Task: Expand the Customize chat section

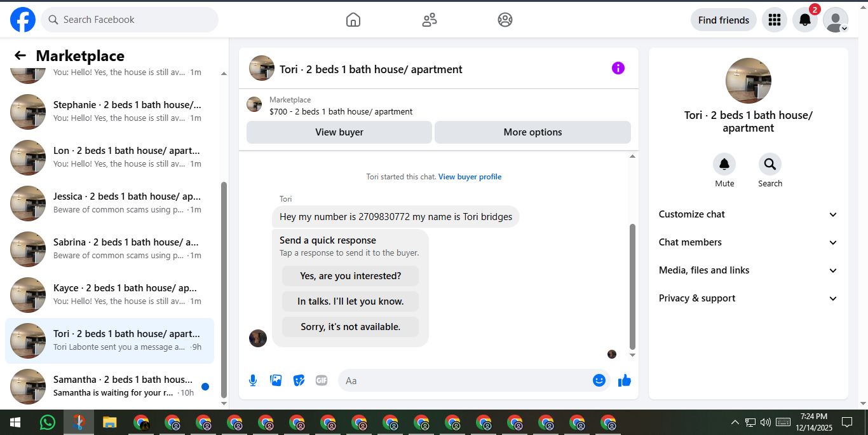Action: click(x=749, y=214)
